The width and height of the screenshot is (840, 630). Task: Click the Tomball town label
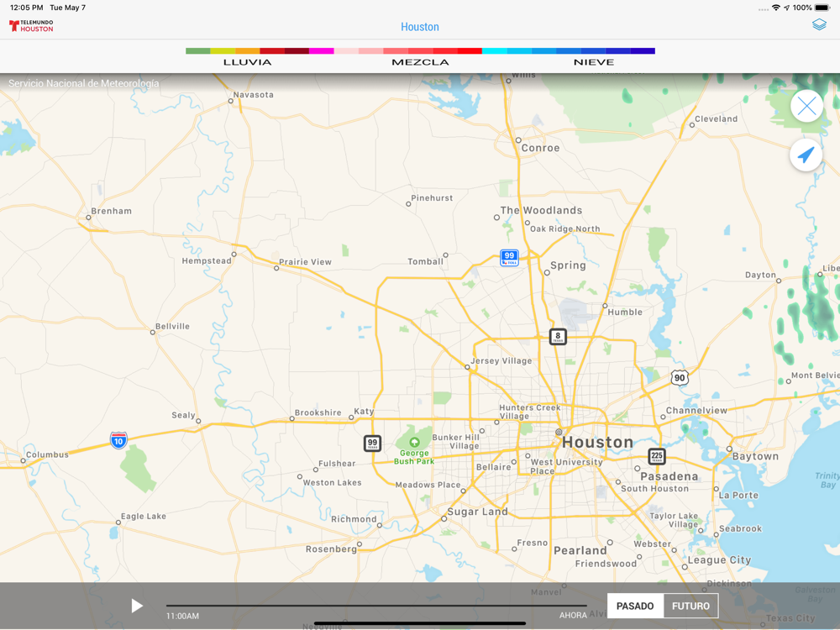coord(425,261)
